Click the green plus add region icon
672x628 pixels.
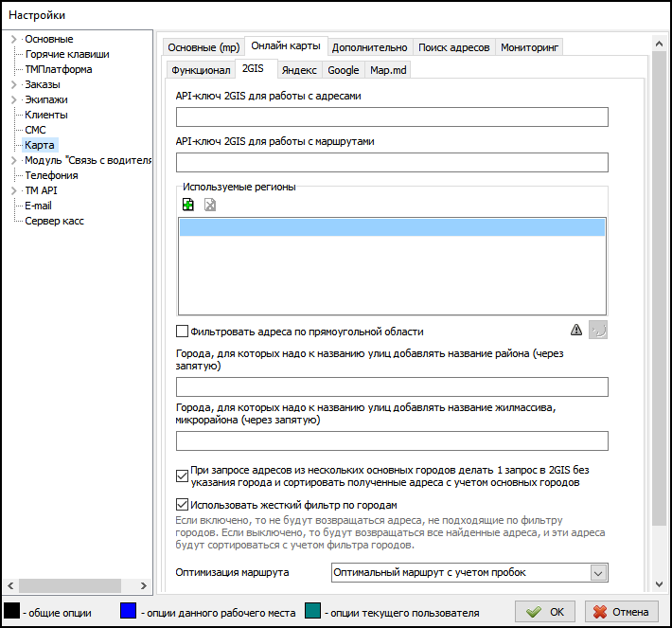188,205
